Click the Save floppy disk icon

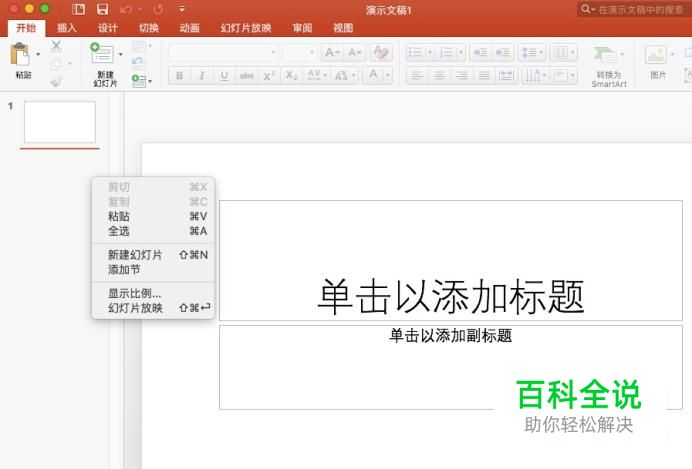tap(103, 9)
